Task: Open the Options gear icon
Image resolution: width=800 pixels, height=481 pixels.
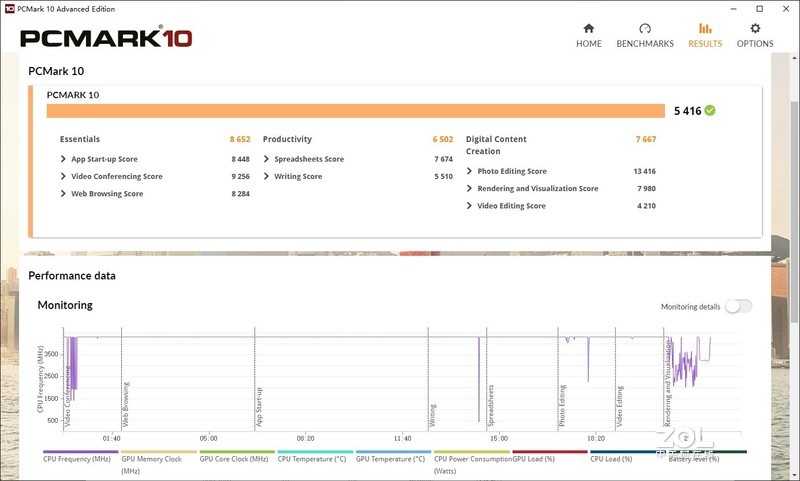Action: (x=755, y=28)
